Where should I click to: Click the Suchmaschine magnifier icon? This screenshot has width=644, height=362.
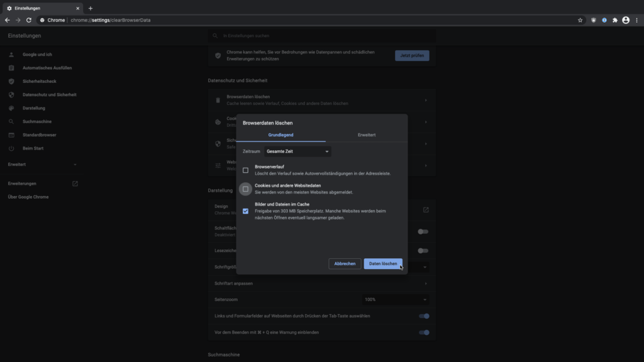[11, 121]
